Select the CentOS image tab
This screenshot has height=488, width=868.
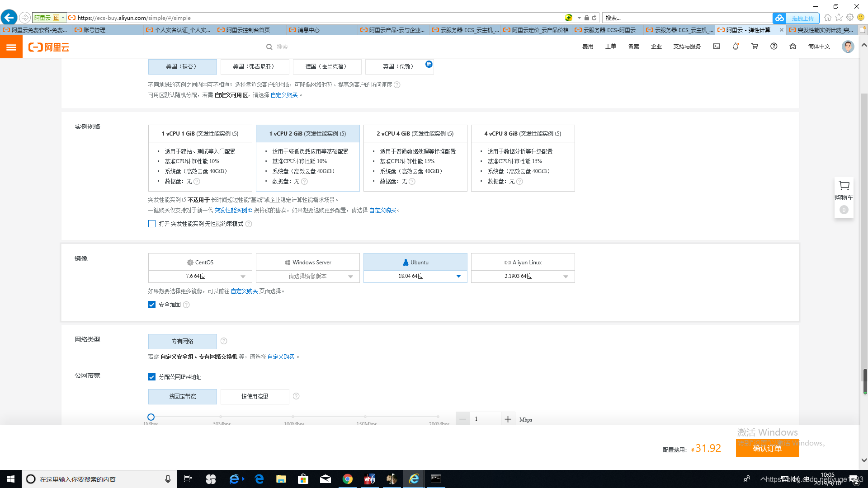point(200,262)
